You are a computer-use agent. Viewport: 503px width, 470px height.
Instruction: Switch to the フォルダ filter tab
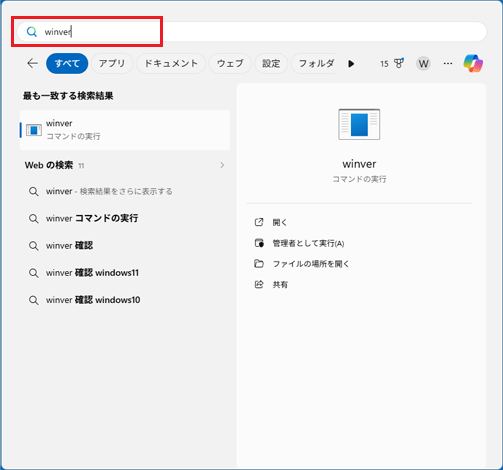313,63
